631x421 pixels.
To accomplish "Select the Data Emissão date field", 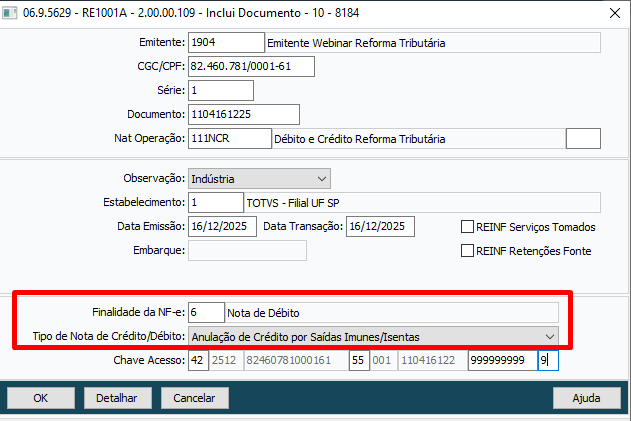I will 222,227.
